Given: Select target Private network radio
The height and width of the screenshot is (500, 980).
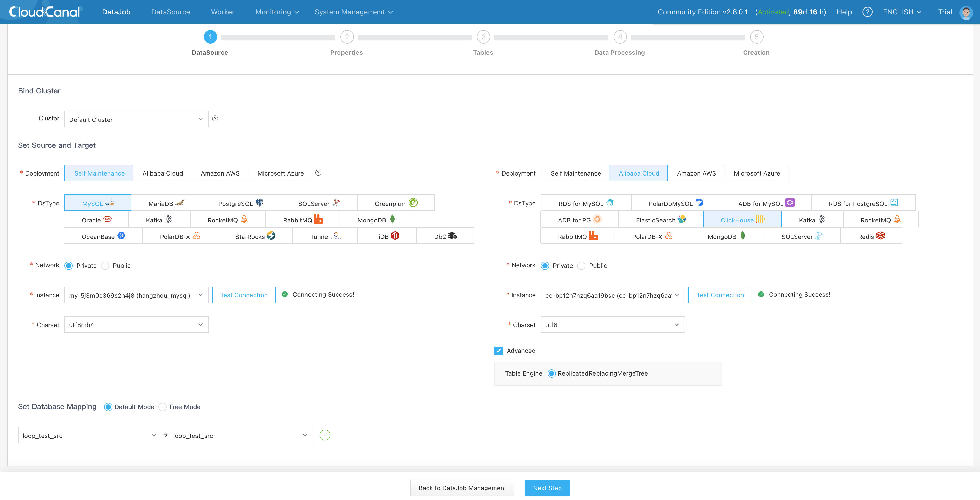Looking at the screenshot, I should coord(545,265).
